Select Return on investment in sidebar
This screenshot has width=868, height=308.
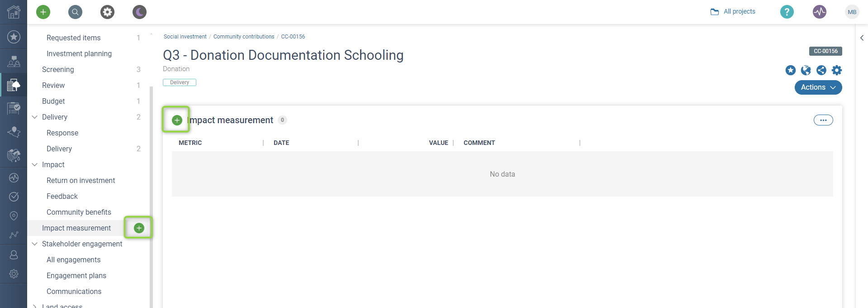click(x=81, y=180)
